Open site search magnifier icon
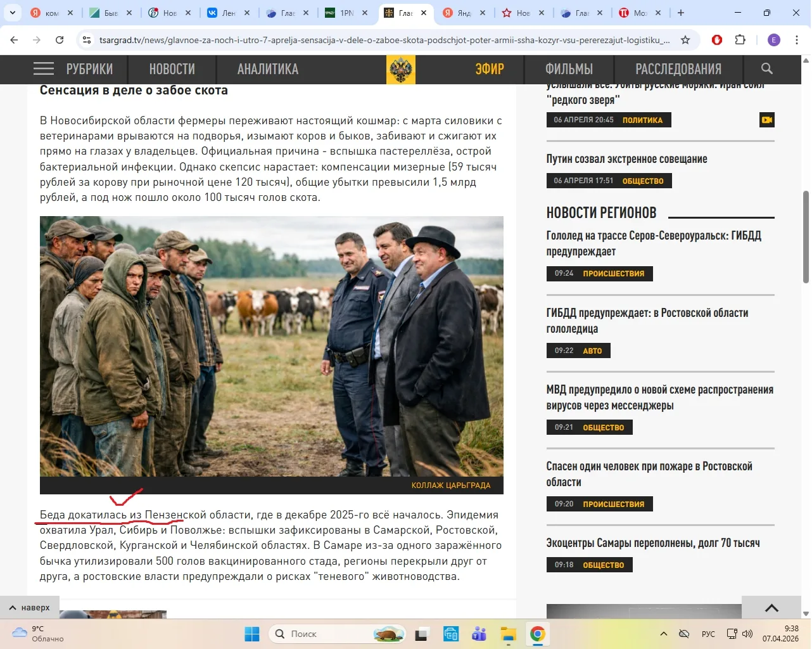Screen dimensions: 812x649 click(x=766, y=69)
